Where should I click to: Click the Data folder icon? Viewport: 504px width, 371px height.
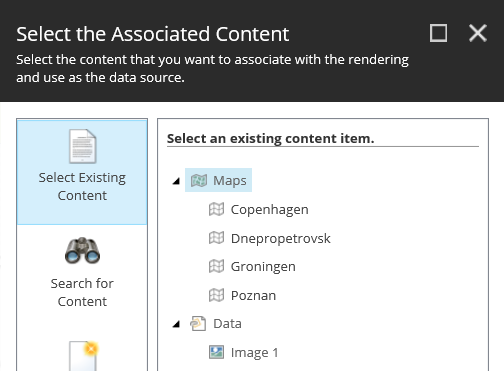coord(198,323)
